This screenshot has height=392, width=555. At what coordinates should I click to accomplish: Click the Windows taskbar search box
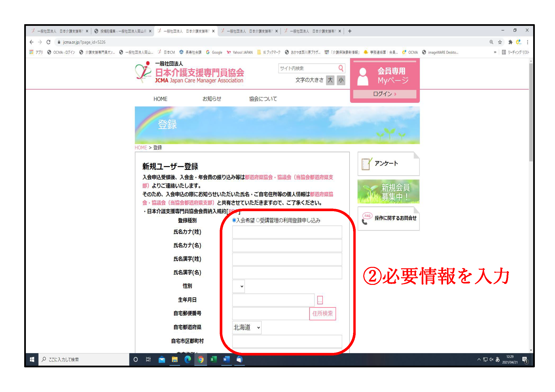point(84,360)
